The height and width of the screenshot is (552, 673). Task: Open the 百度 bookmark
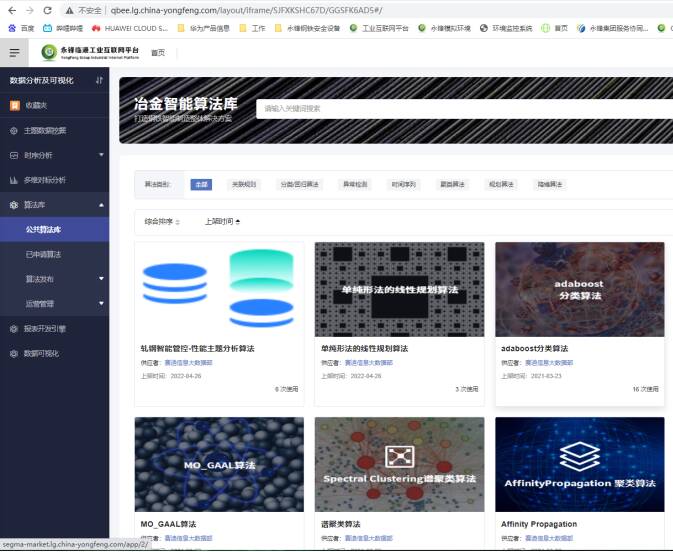point(21,28)
